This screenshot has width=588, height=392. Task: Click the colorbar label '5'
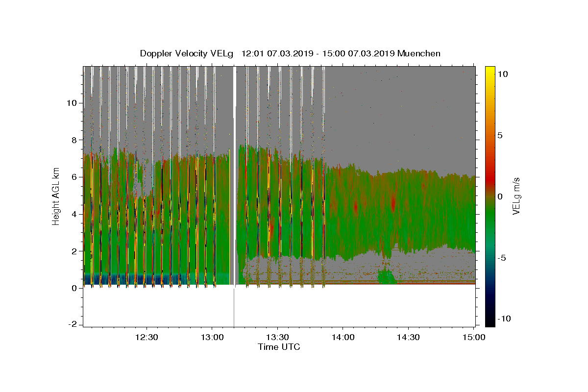pos(501,135)
